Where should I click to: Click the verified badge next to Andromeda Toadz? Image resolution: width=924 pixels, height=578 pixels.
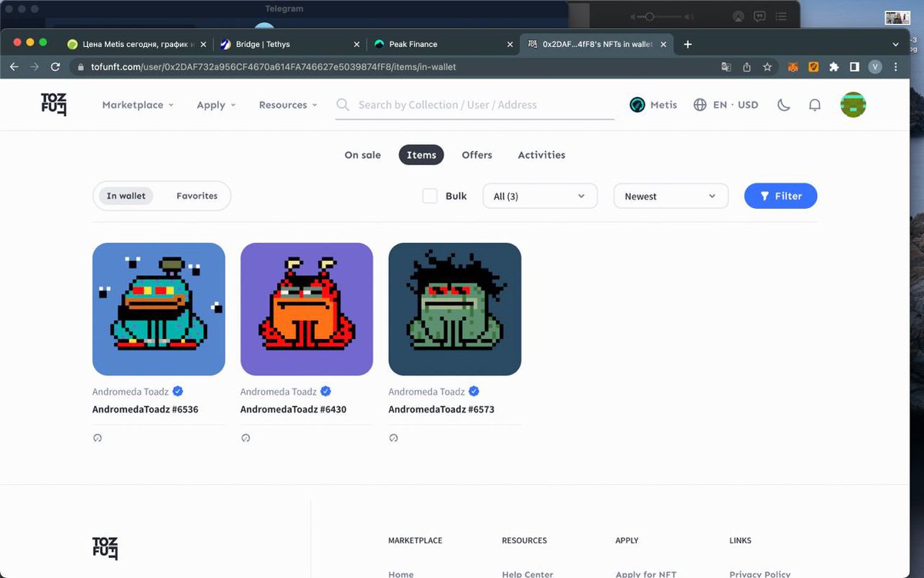pos(177,391)
